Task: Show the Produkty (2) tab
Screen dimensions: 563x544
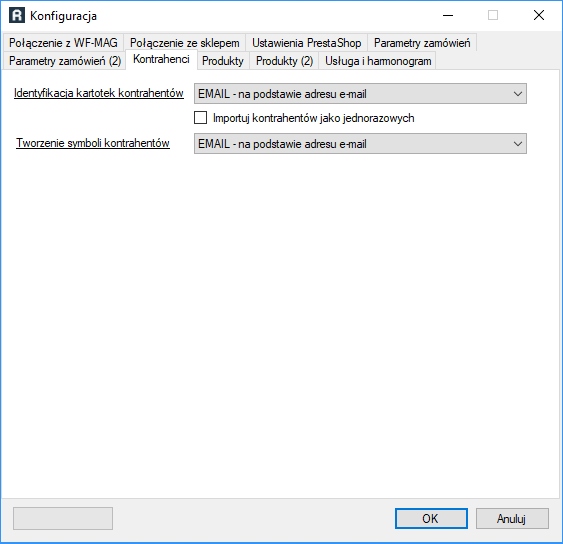Action: pyautogui.click(x=284, y=61)
